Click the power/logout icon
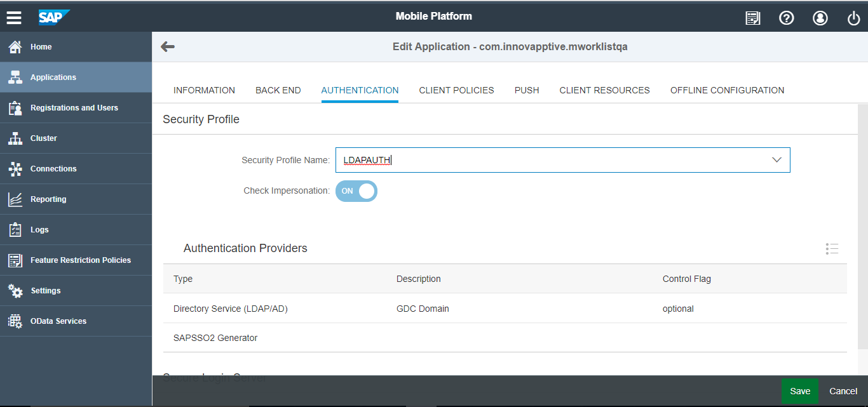Image resolution: width=868 pixels, height=407 pixels. click(853, 18)
